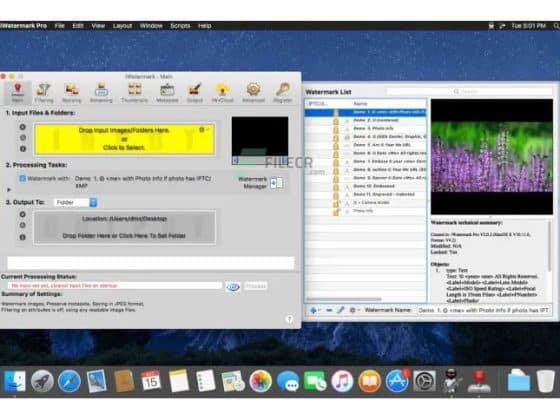Click the gear icon inside the yellow input area
The width and height of the screenshot is (560, 420).
pos(202,130)
